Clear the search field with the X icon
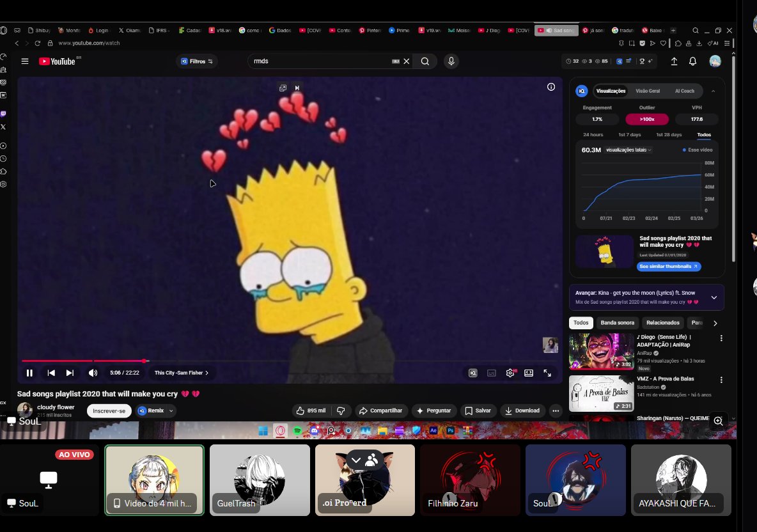757x532 pixels. point(407,61)
